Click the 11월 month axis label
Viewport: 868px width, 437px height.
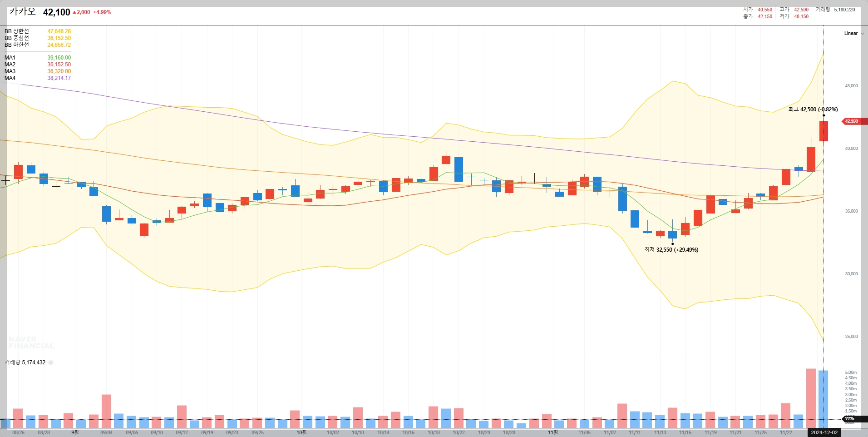tap(553, 433)
